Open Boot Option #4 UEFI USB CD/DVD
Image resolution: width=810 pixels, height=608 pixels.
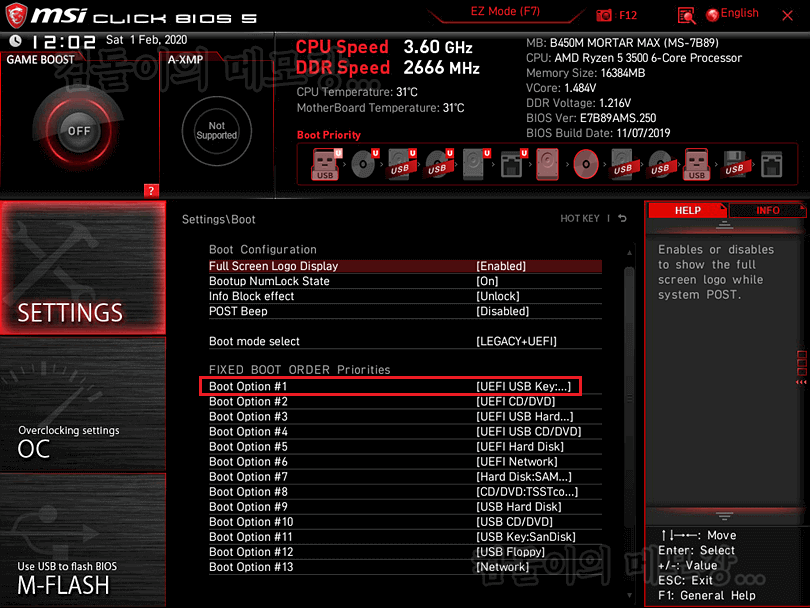[405, 431]
